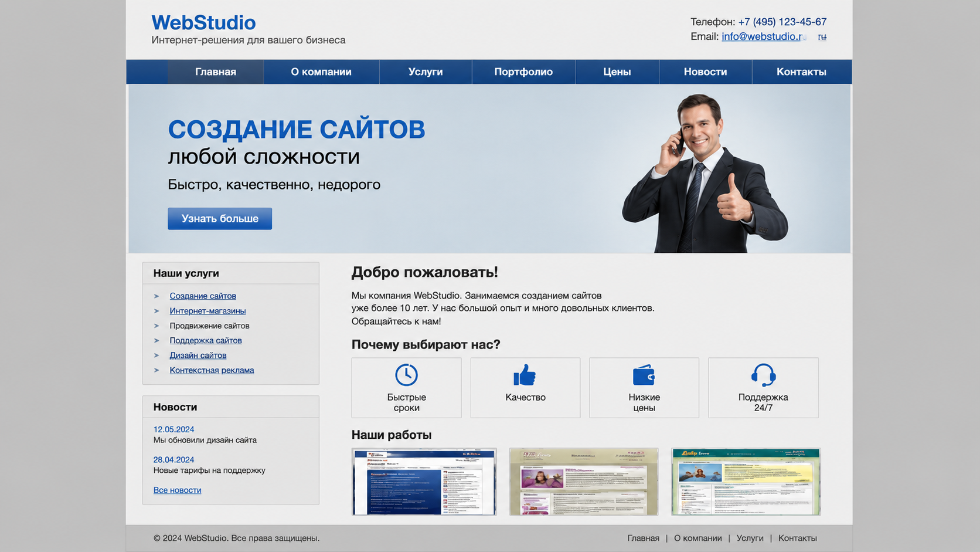Click the arrow bullet beside Поддержка сайтов
This screenshot has height=552, width=980.
156,341
